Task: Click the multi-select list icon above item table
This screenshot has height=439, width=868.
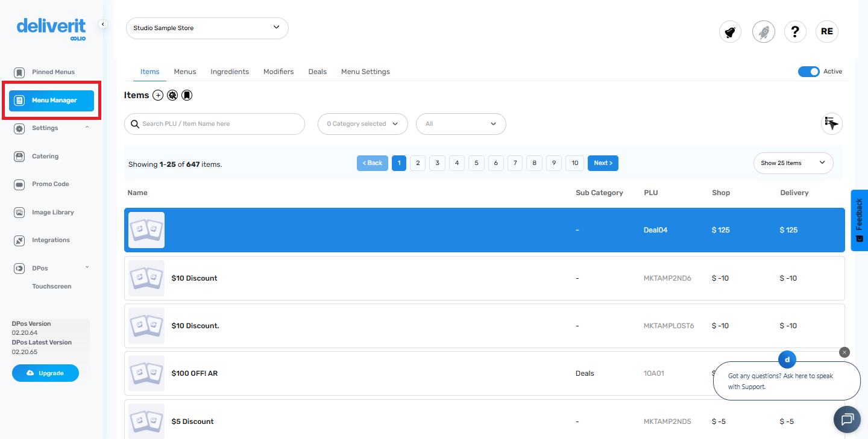Action: click(831, 123)
